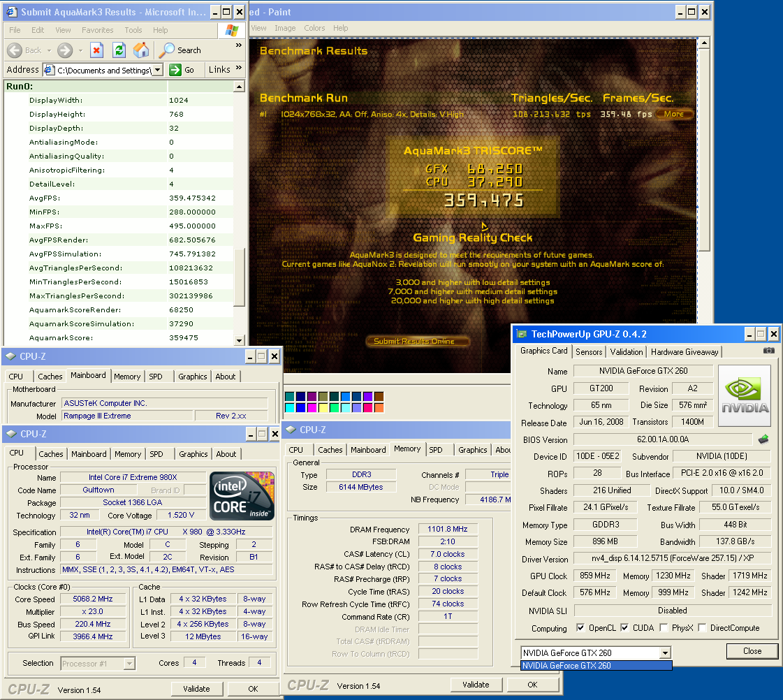Click Submit Results Online button
This screenshot has height=700, width=783.
[418, 341]
